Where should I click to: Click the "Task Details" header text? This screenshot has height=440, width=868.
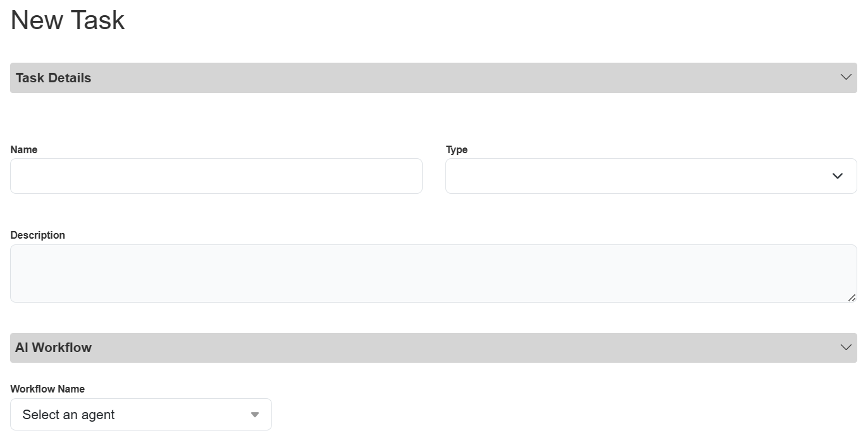pos(54,78)
